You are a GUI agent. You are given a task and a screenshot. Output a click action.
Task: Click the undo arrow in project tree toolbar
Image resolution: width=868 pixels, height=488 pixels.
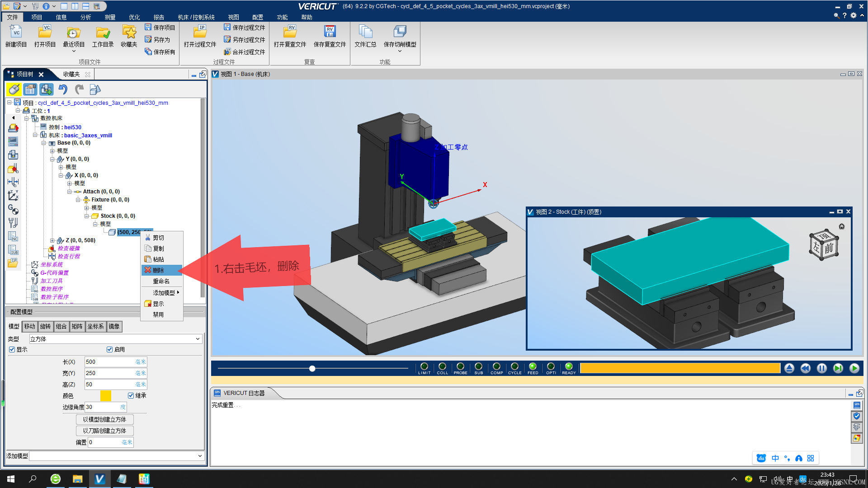tap(63, 89)
